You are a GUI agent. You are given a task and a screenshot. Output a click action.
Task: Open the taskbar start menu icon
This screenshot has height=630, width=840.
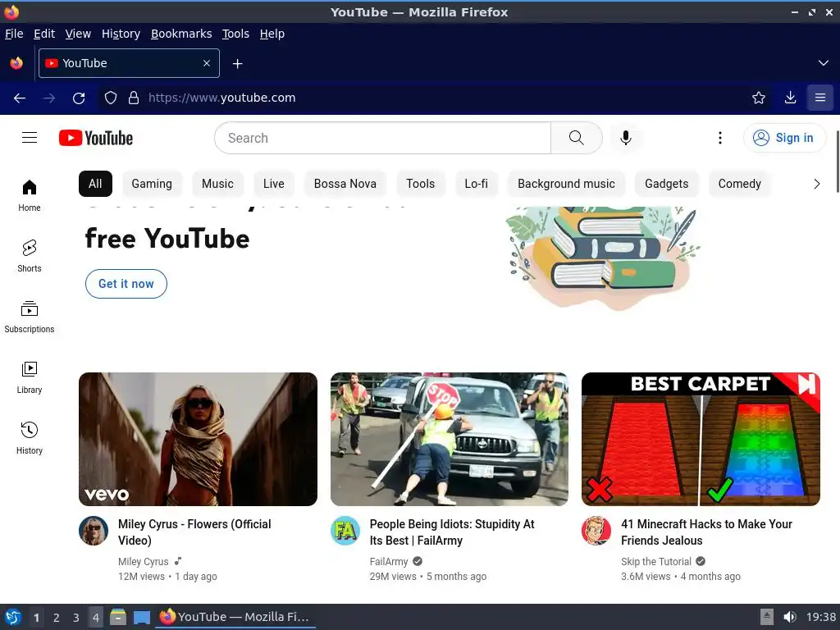(13, 617)
